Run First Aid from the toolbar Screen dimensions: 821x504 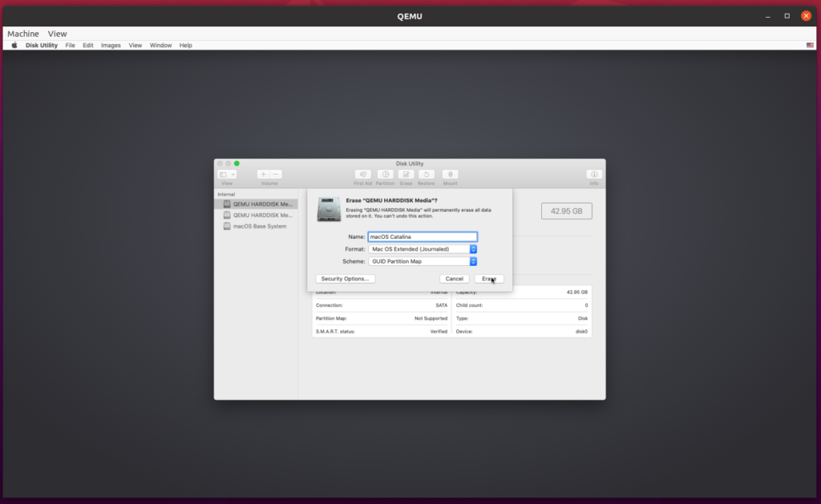[x=362, y=175]
